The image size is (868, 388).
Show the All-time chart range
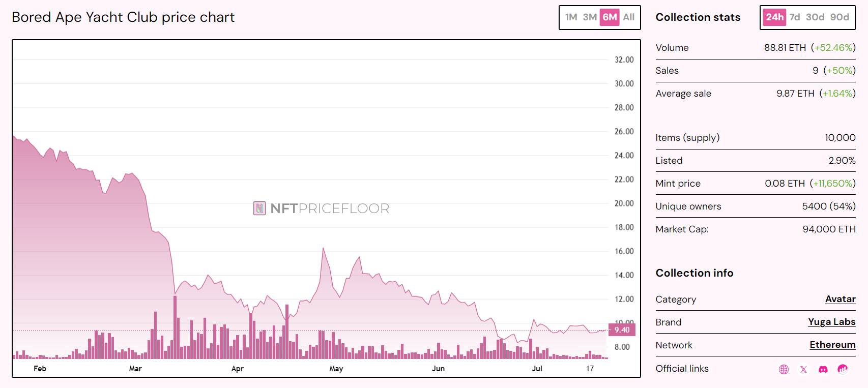click(x=629, y=17)
